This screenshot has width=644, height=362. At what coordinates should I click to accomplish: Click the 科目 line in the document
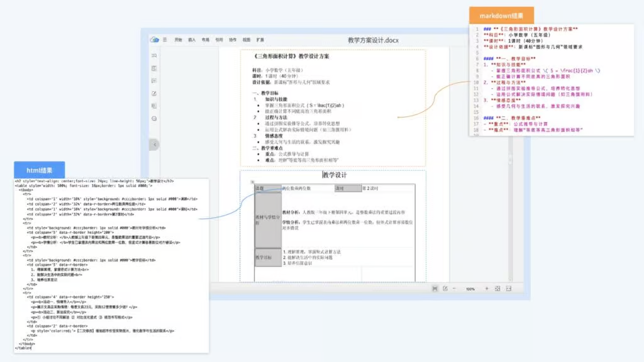tap(277, 70)
